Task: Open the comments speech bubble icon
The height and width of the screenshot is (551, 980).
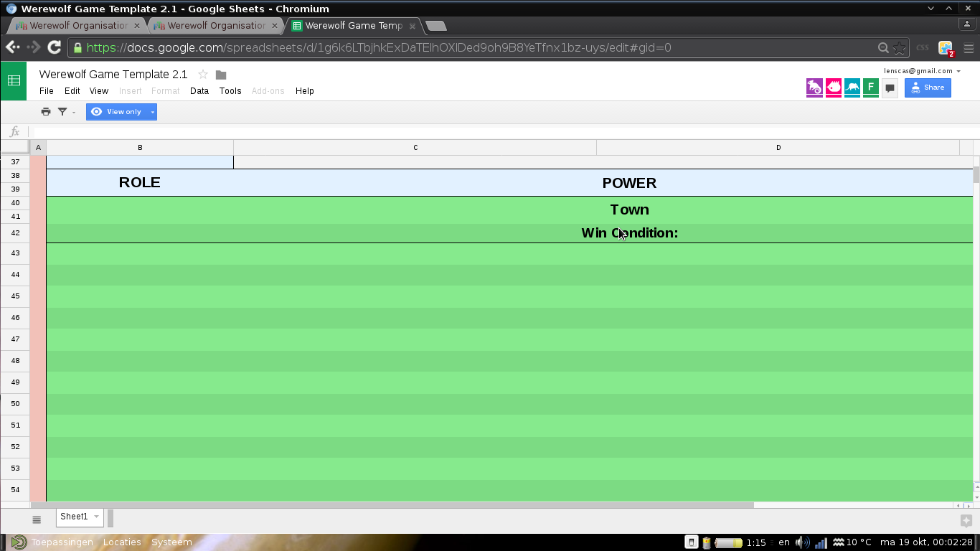Action: 890,88
